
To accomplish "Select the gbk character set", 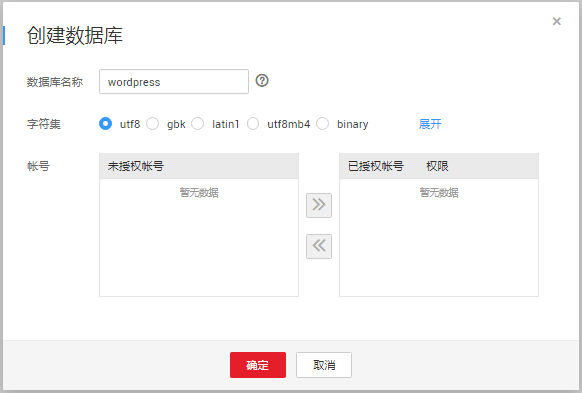I will [x=153, y=124].
